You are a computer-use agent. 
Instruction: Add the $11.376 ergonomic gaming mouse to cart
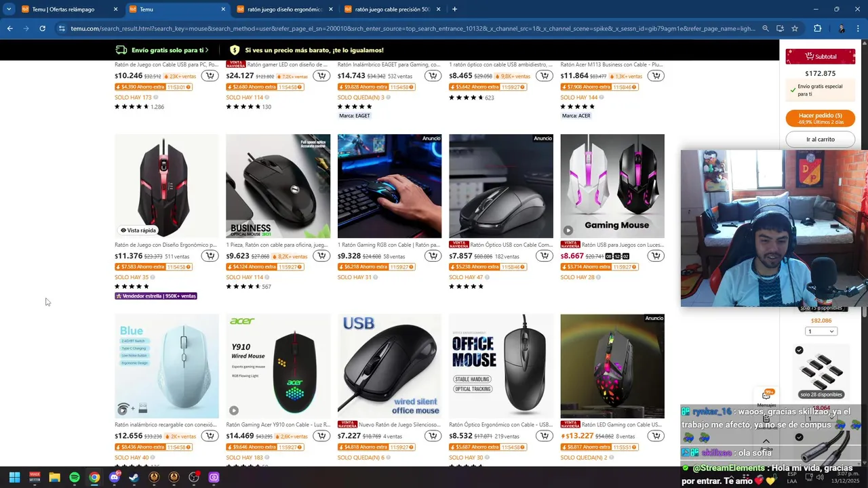click(210, 256)
